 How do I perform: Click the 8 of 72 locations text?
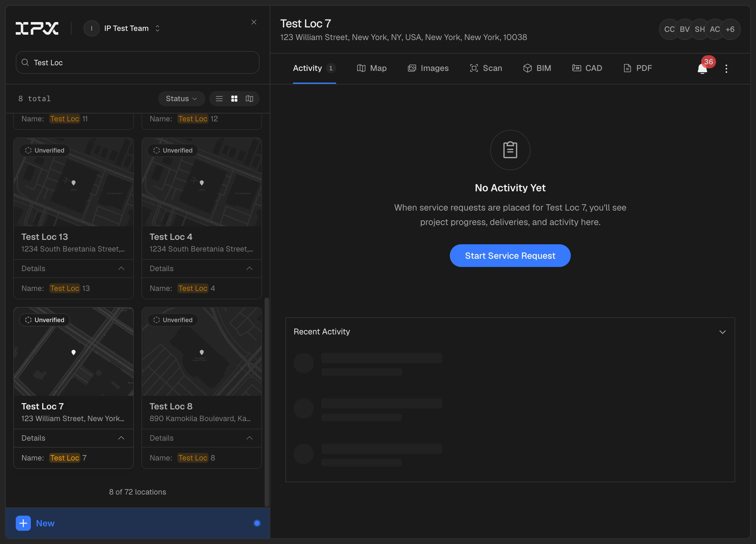tap(137, 492)
